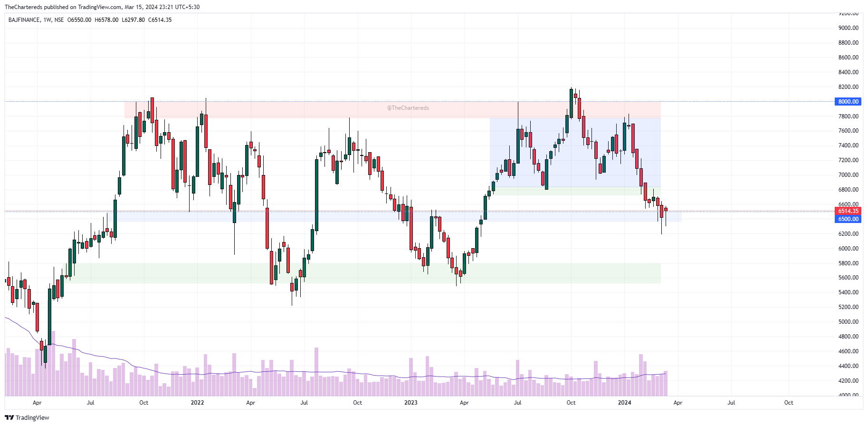This screenshot has width=868, height=426.
Task: Click the 5600.00 price axis label
Action: click(x=848, y=278)
